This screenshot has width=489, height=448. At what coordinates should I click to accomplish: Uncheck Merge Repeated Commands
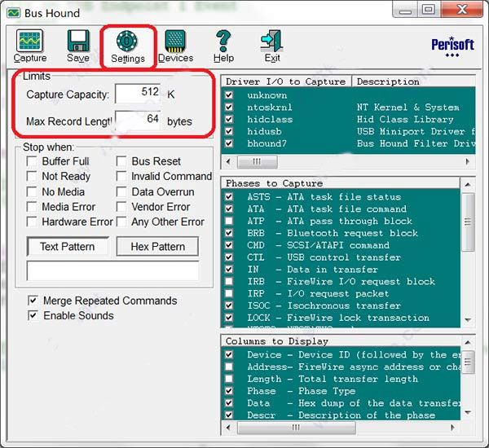33,301
